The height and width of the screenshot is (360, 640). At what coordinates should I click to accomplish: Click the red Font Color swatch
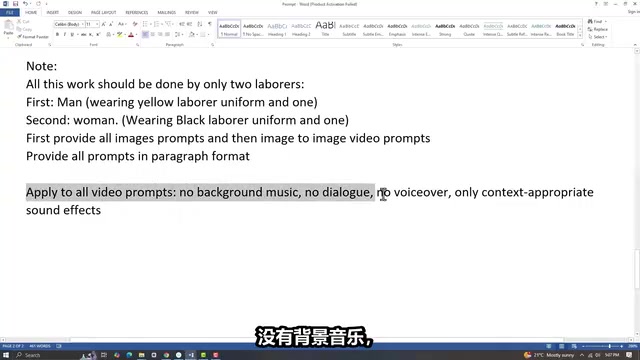pyautogui.click(x=131, y=35)
